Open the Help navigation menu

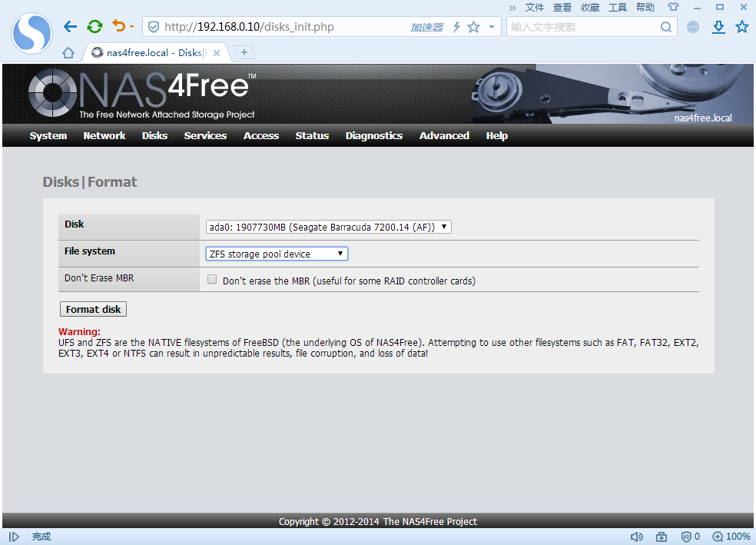click(x=496, y=135)
